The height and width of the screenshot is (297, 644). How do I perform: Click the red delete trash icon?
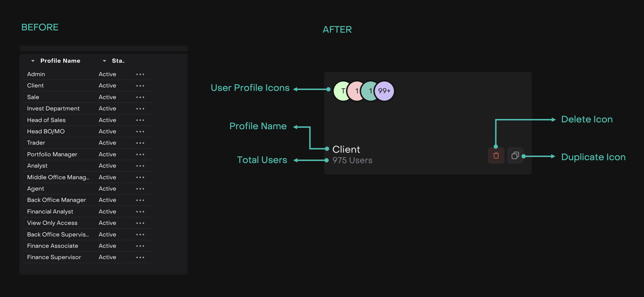click(x=496, y=155)
